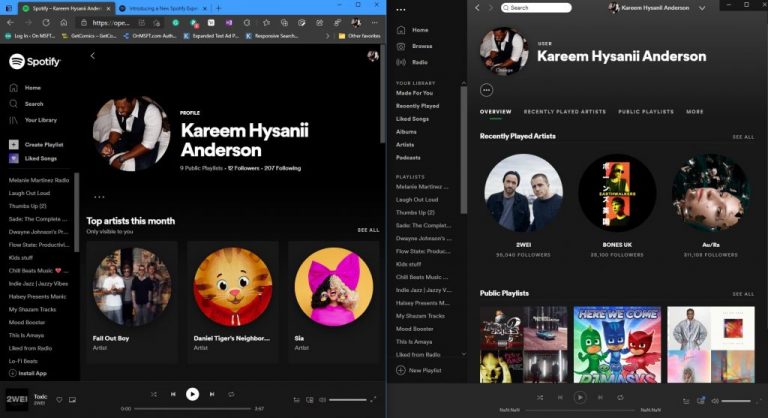Open Liked Songs heart icon in web player
The height and width of the screenshot is (418, 768).
pos(14,158)
